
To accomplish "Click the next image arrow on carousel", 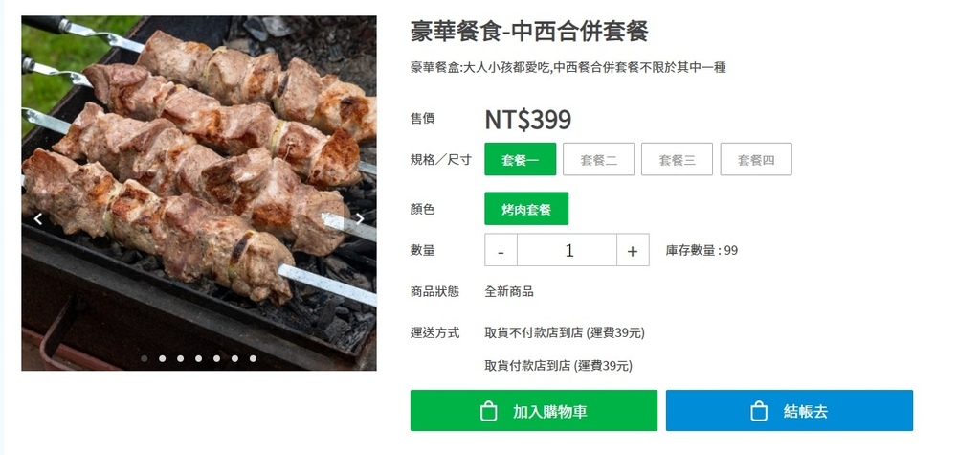I will click(x=360, y=219).
